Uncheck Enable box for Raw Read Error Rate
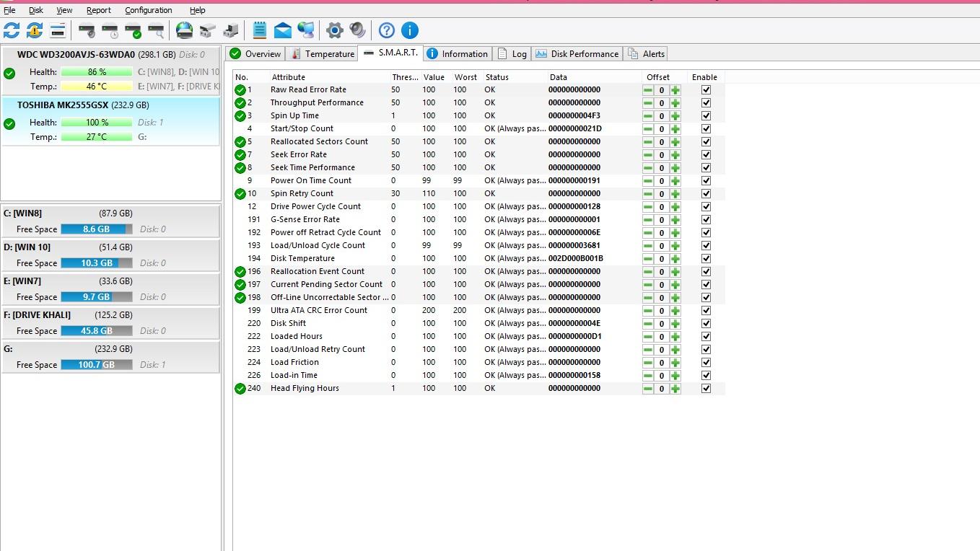 click(706, 90)
